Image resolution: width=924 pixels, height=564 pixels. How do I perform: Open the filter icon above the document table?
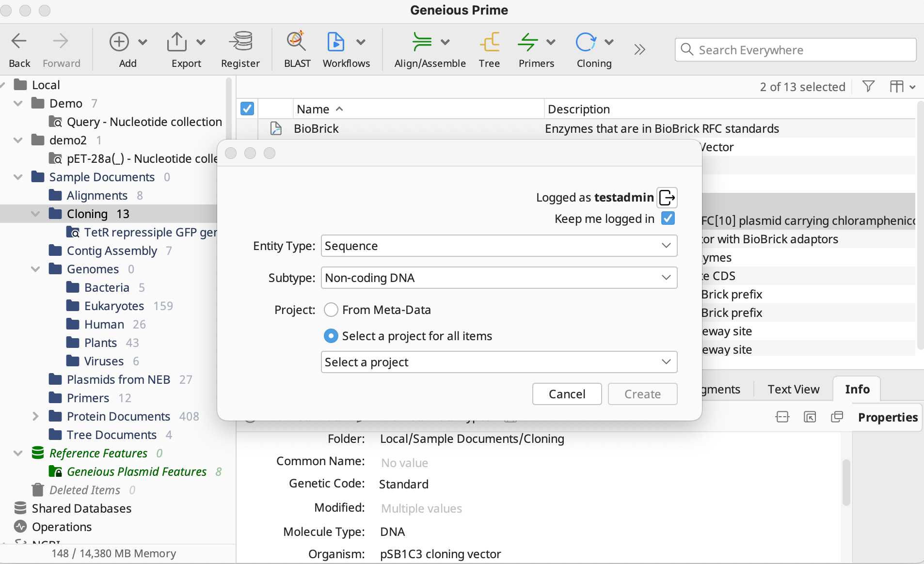coord(868,86)
